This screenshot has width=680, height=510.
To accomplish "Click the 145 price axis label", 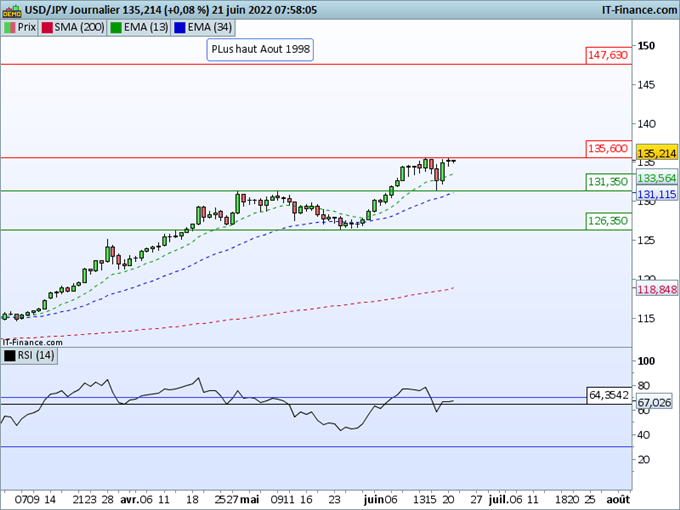I will click(x=646, y=85).
